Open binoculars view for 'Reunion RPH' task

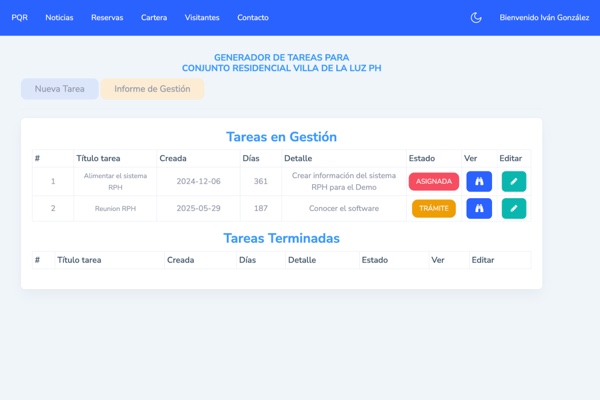coord(479,209)
